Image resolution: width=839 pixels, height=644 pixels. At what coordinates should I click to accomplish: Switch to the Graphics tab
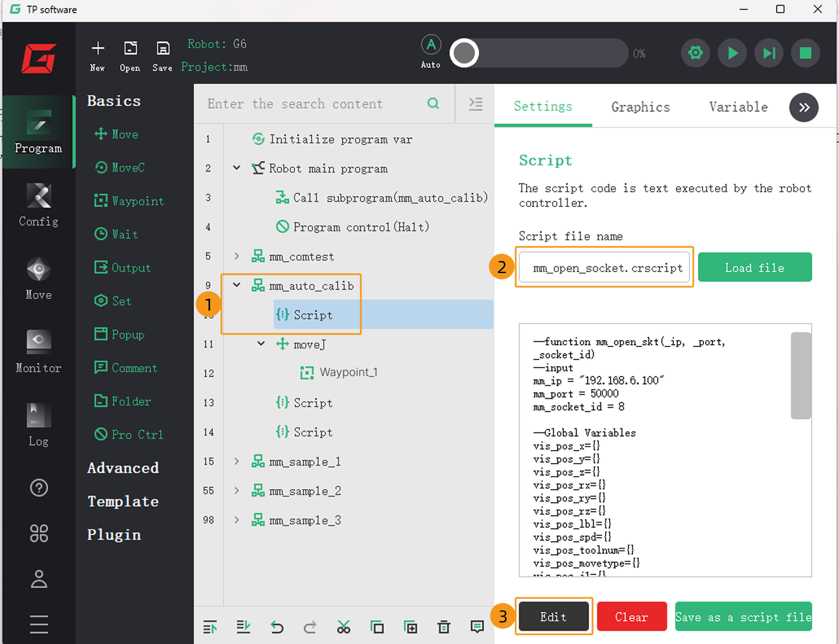pos(640,107)
